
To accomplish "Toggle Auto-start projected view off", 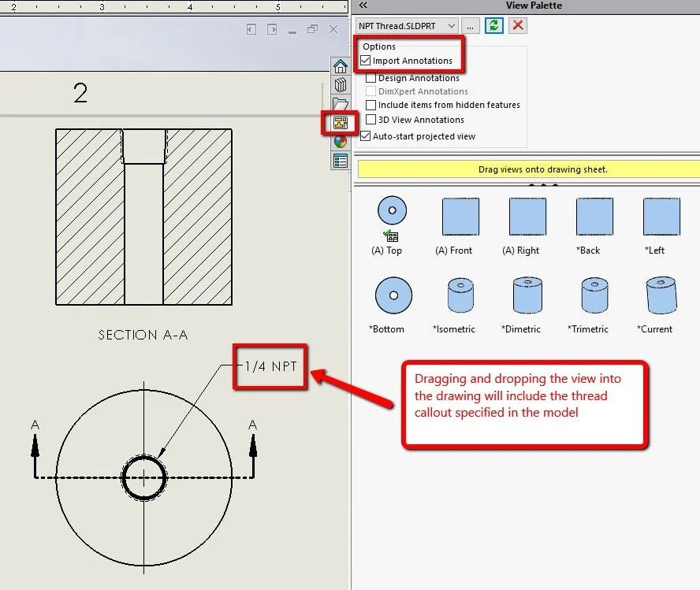I will point(365,135).
